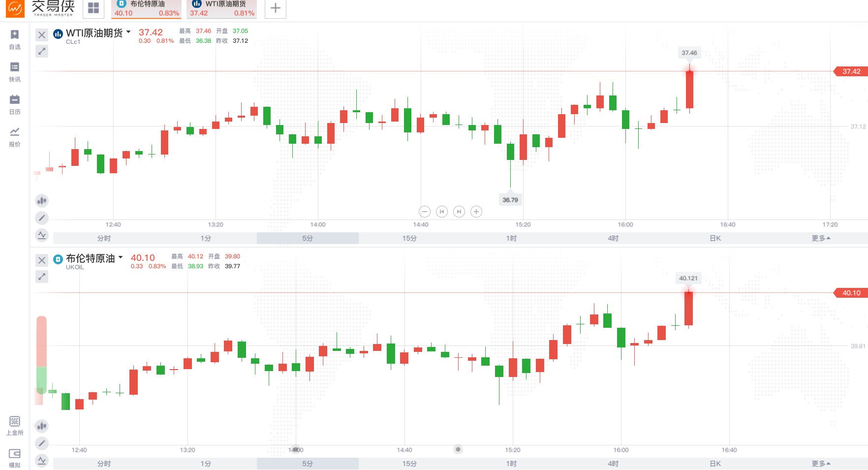Select the pencil drawing tool on WTI chart
Screen dimensions: 868x470
(x=42, y=218)
